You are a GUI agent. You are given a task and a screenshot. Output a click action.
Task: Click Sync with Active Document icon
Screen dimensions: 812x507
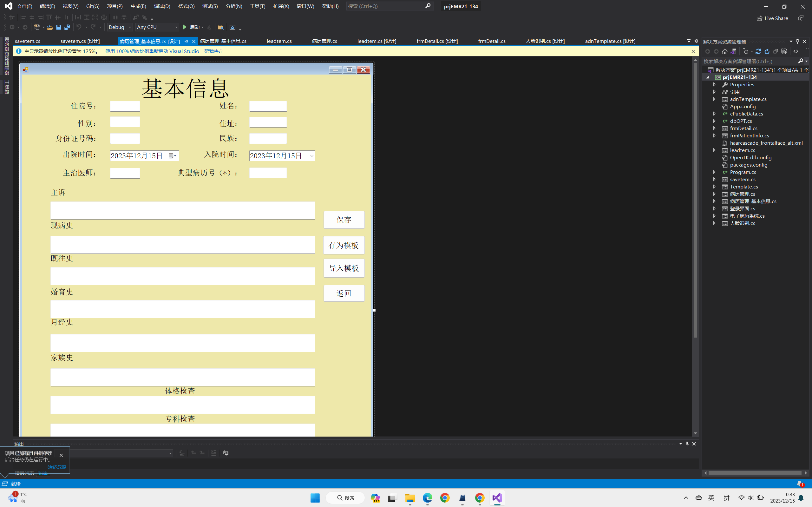(758, 51)
